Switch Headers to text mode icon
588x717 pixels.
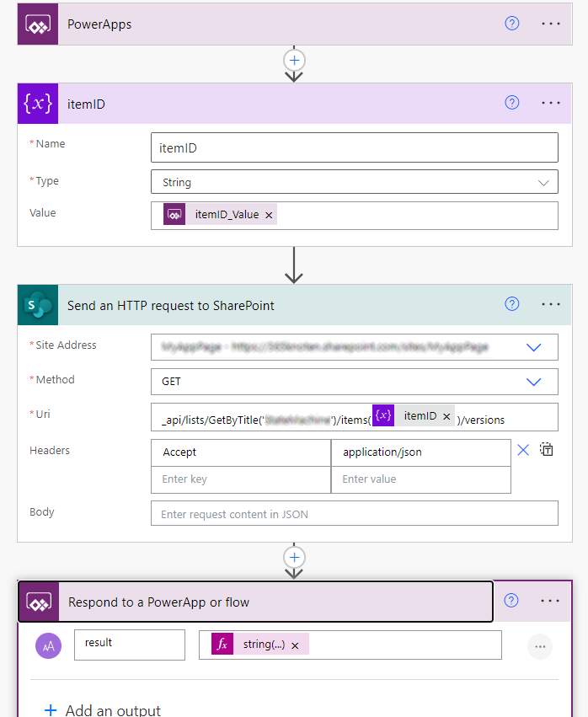547,450
